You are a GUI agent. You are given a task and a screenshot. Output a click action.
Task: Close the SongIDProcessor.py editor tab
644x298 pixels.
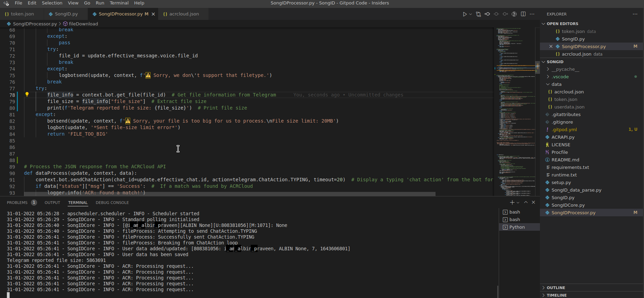pyautogui.click(x=153, y=14)
